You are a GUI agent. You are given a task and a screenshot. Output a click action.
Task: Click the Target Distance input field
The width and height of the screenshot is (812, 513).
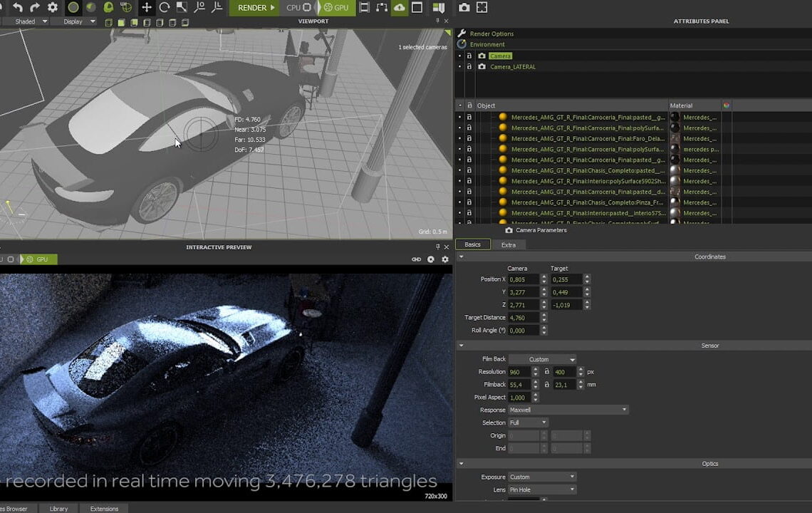[524, 318]
